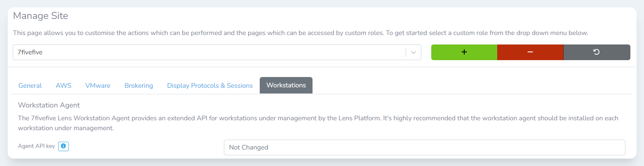
Task: Click the Agent API key label
Action: click(x=37, y=146)
